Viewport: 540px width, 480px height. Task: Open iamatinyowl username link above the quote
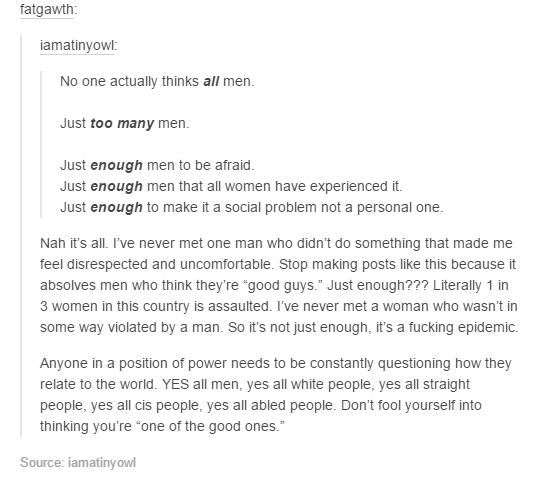(x=77, y=45)
